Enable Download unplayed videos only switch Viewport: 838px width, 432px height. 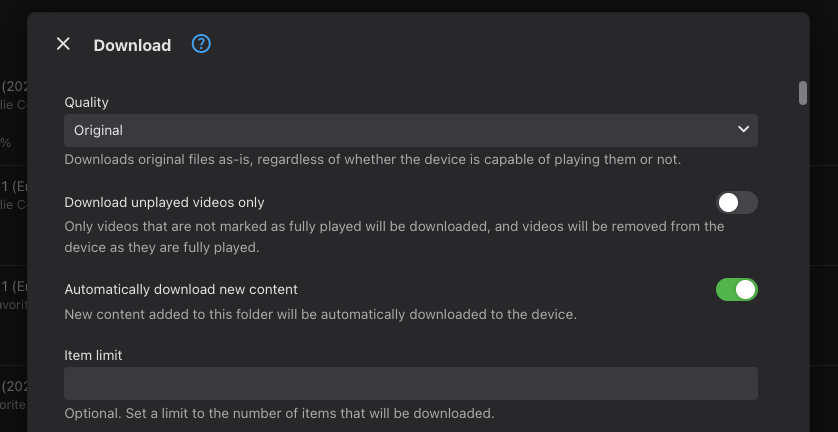[737, 203]
